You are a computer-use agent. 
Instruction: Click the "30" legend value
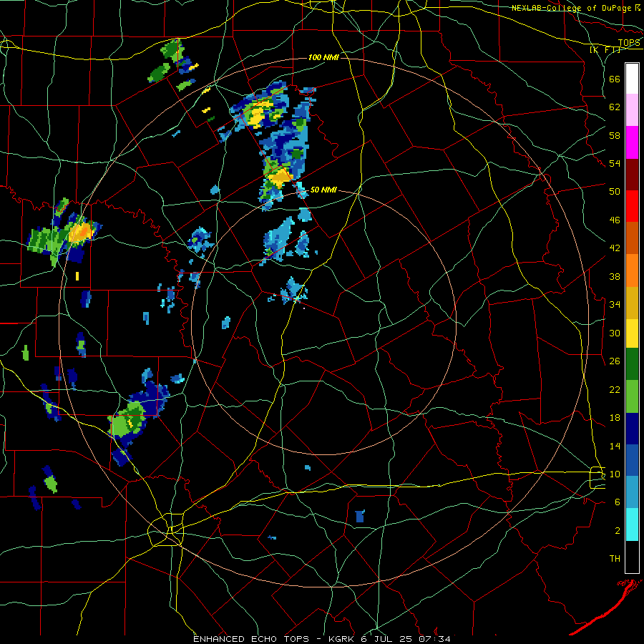(615, 333)
